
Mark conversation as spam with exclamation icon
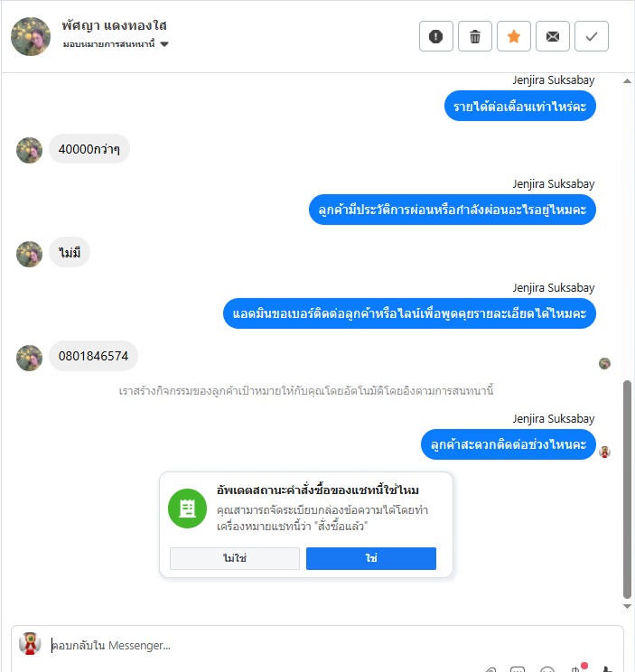[x=435, y=36]
